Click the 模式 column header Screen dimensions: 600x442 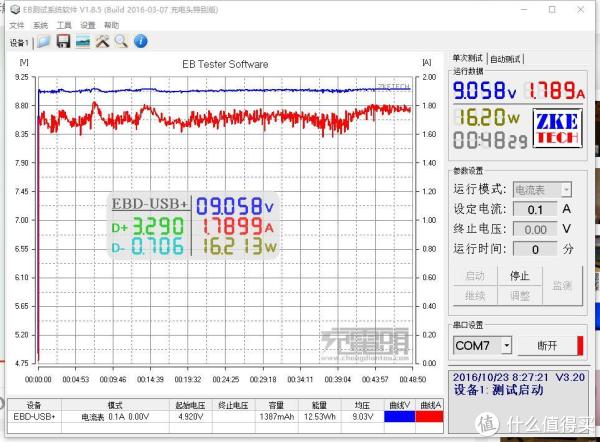pyautogui.click(x=115, y=405)
